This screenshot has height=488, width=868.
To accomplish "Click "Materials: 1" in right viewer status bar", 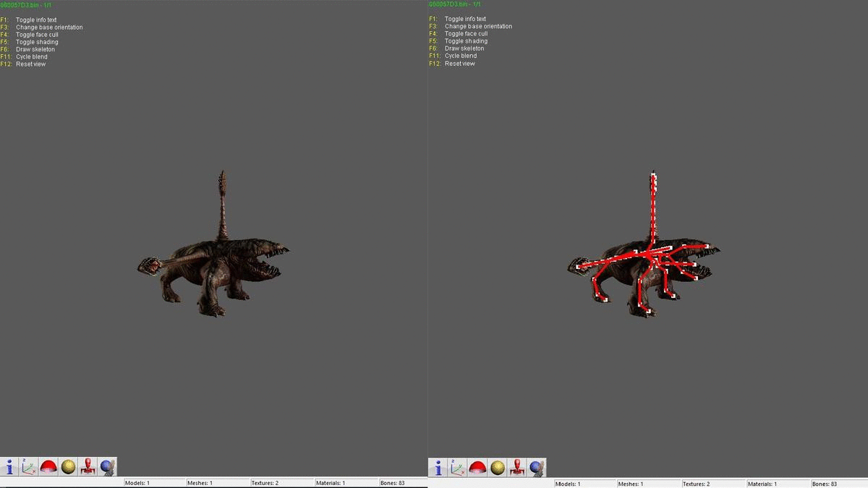I will coord(762,484).
